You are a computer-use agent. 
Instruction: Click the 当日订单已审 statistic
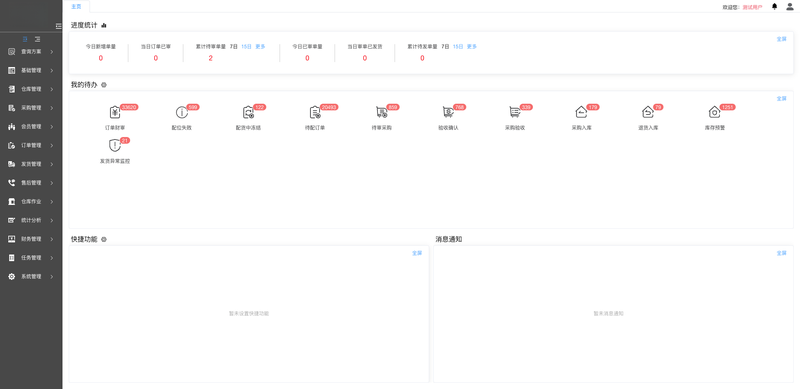coord(156,52)
